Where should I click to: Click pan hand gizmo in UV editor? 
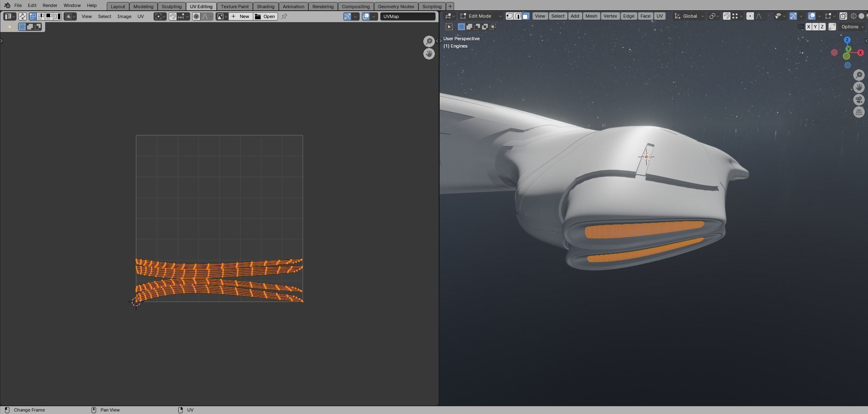tap(429, 54)
